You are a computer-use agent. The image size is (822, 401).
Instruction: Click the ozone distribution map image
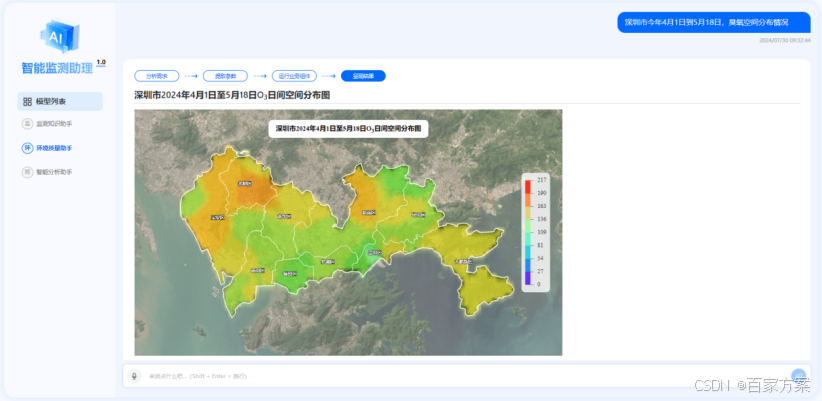(348, 232)
